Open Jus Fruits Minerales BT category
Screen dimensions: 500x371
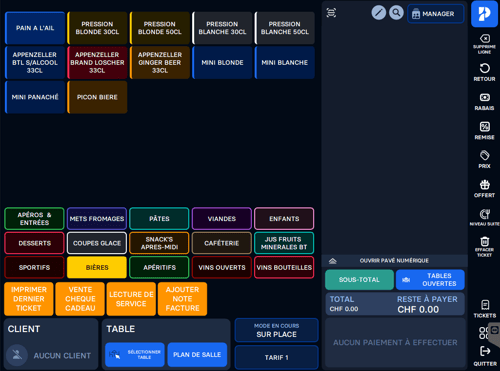(284, 243)
